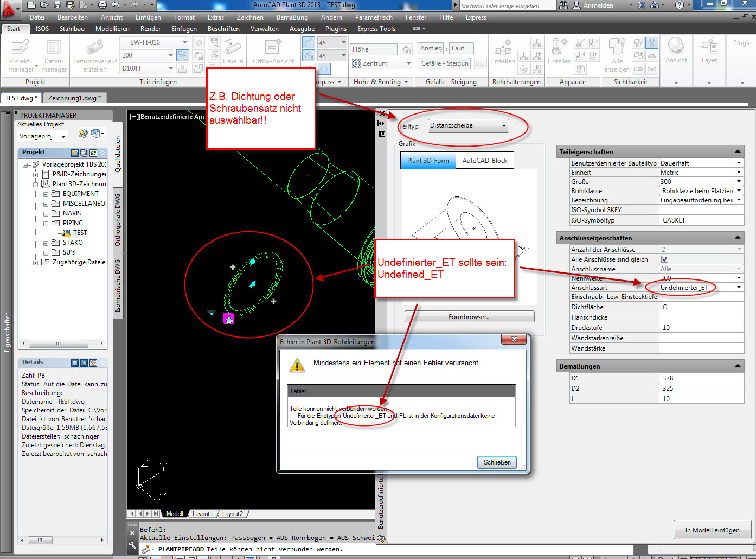Open the Zeichnen menu

(x=250, y=17)
